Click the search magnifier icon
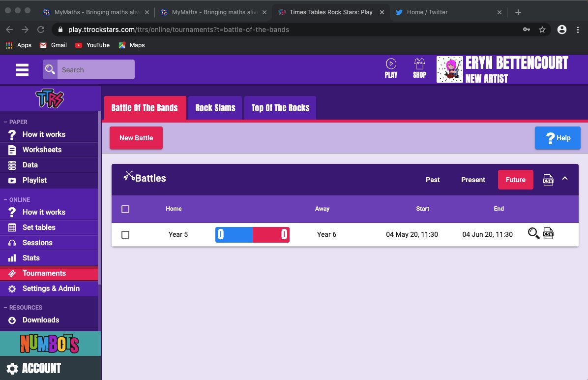 50,69
